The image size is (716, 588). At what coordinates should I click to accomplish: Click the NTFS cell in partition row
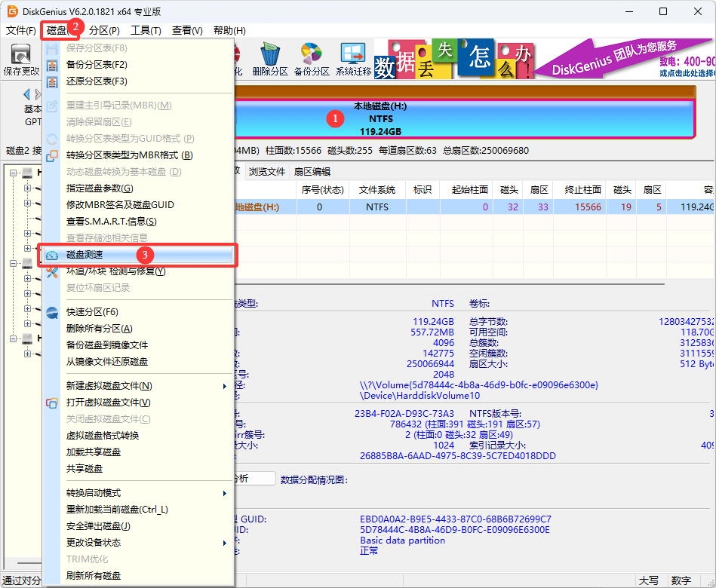377,207
